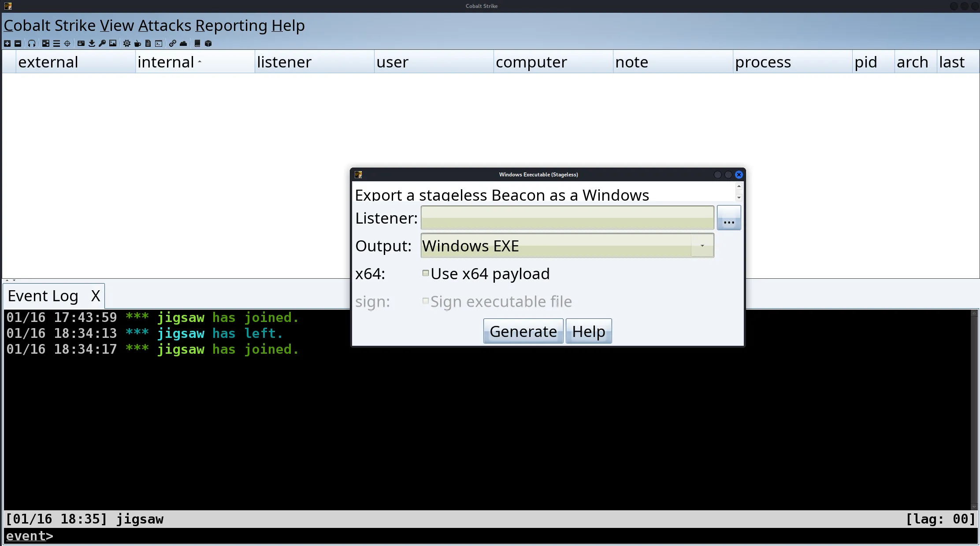Open Downloads via the download arrow icon
The image size is (980, 546).
click(x=92, y=43)
